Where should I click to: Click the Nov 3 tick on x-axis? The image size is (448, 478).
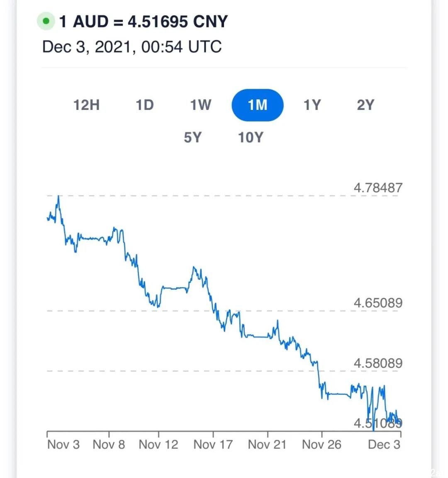[63, 444]
